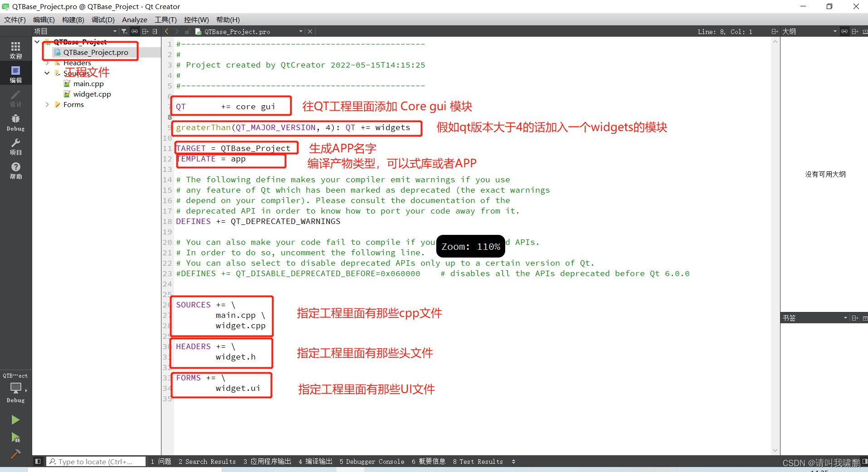The width and height of the screenshot is (868, 472).
Task: Open the Projects (项目) mode wrench
Action: (16, 146)
